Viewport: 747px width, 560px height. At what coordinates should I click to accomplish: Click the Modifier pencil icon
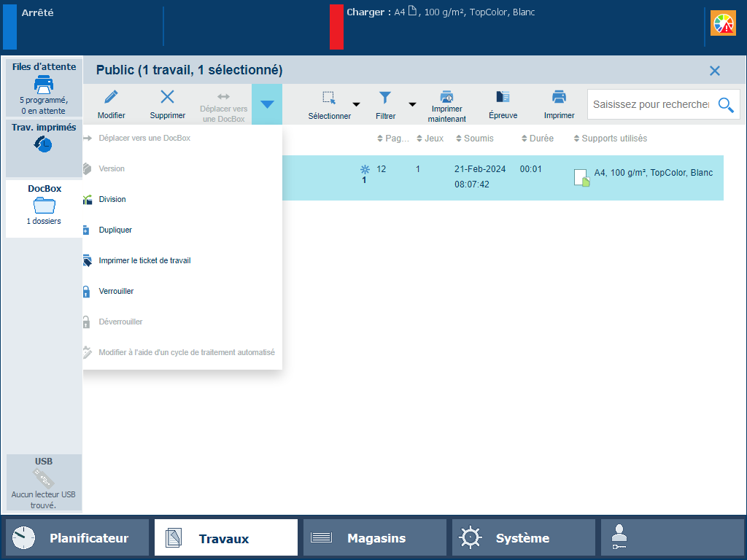pyautogui.click(x=111, y=97)
